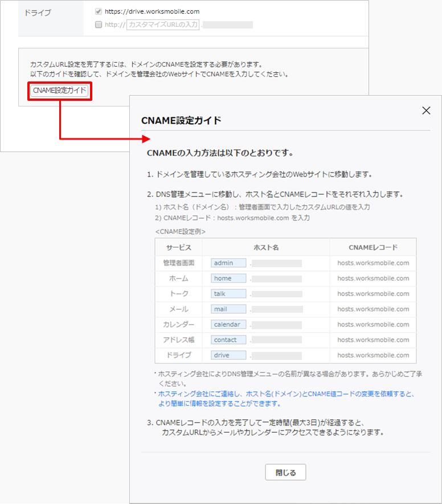Click the カスタマイズURLの入力 text field
Screen dimensions: 442x504
163,24
